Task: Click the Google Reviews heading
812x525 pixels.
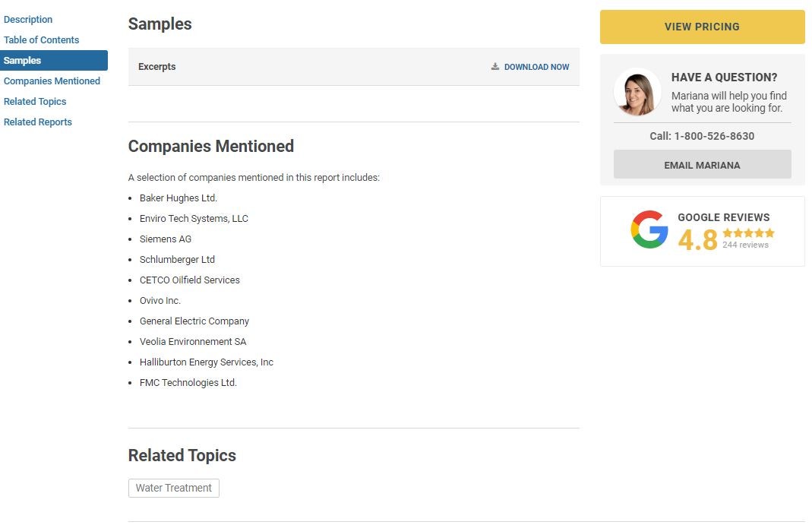Action: pyautogui.click(x=723, y=217)
